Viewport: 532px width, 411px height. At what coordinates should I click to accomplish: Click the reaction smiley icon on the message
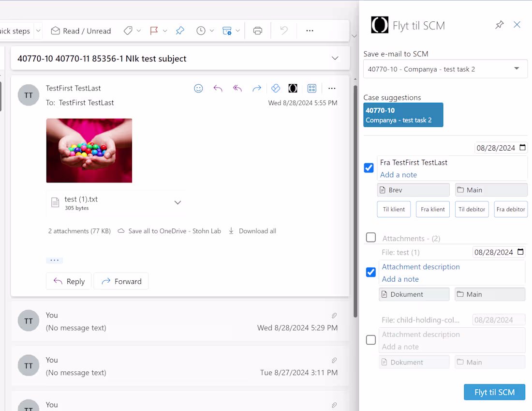(198, 88)
